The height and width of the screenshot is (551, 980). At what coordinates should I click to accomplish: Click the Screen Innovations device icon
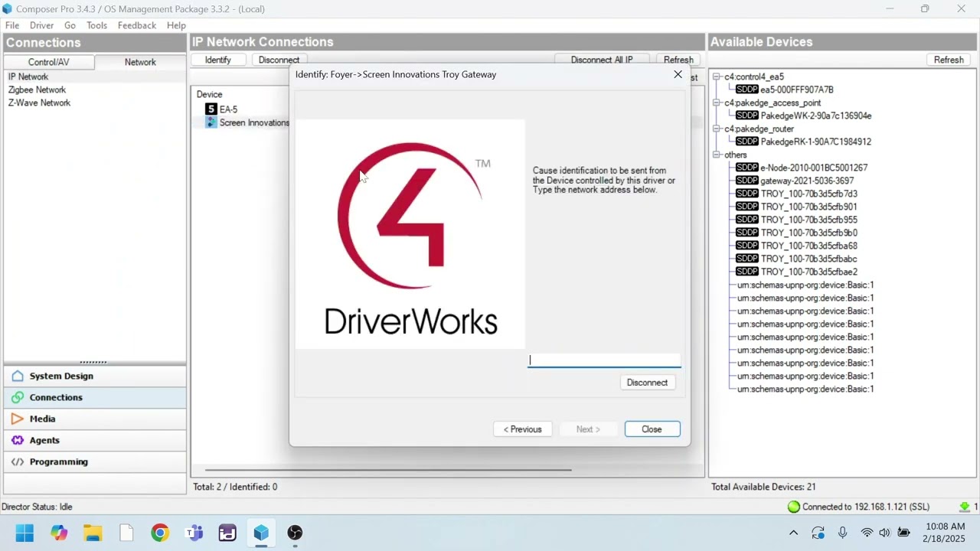pyautogui.click(x=211, y=122)
